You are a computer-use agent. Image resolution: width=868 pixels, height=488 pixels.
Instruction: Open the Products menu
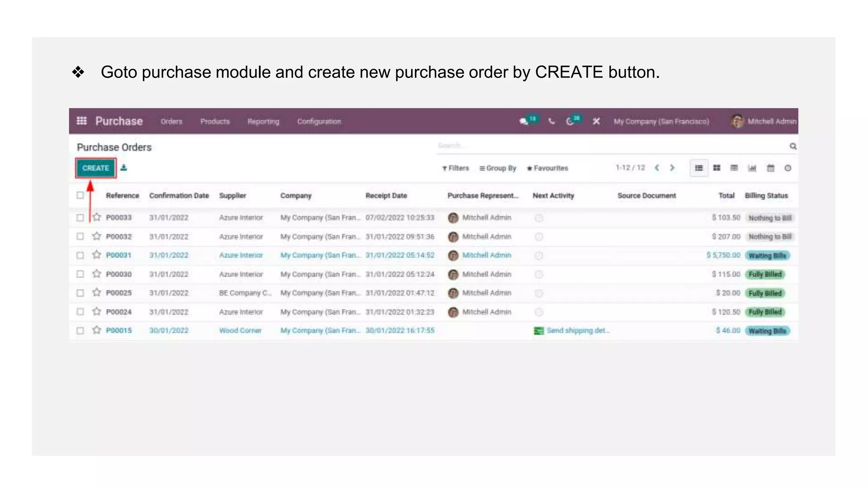click(215, 122)
